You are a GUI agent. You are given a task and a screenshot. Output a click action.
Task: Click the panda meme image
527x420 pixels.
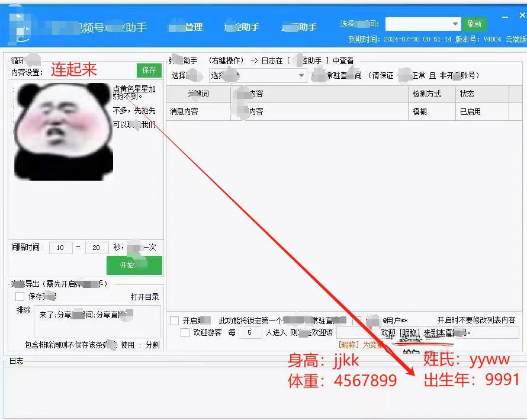(63, 132)
